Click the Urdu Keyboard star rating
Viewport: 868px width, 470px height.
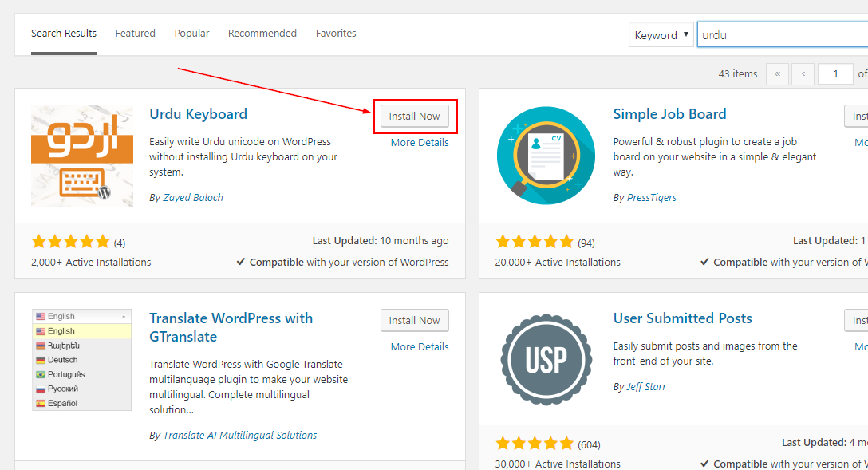click(x=71, y=242)
